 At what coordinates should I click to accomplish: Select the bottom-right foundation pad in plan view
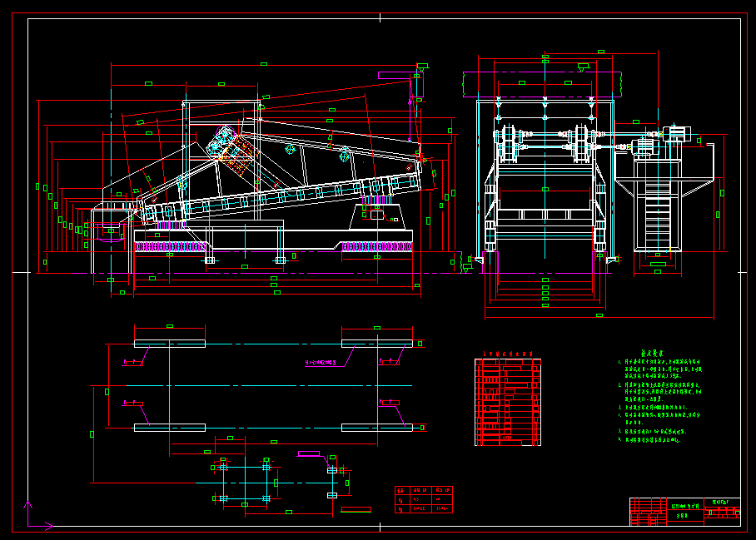[377, 428]
